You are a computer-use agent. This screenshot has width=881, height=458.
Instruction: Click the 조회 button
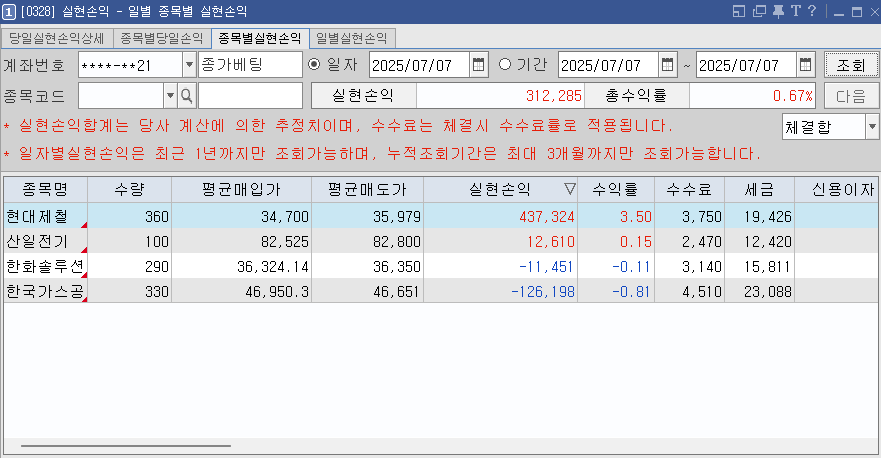851,65
